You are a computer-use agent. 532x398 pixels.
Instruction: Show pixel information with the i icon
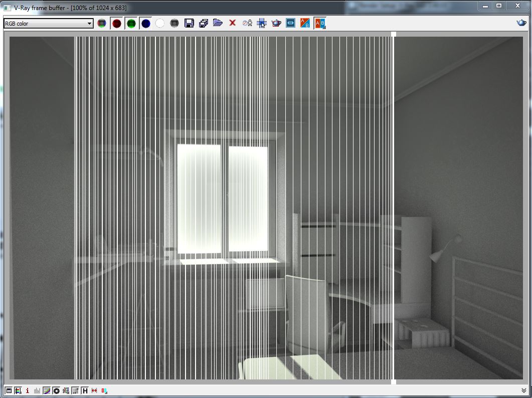point(27,390)
